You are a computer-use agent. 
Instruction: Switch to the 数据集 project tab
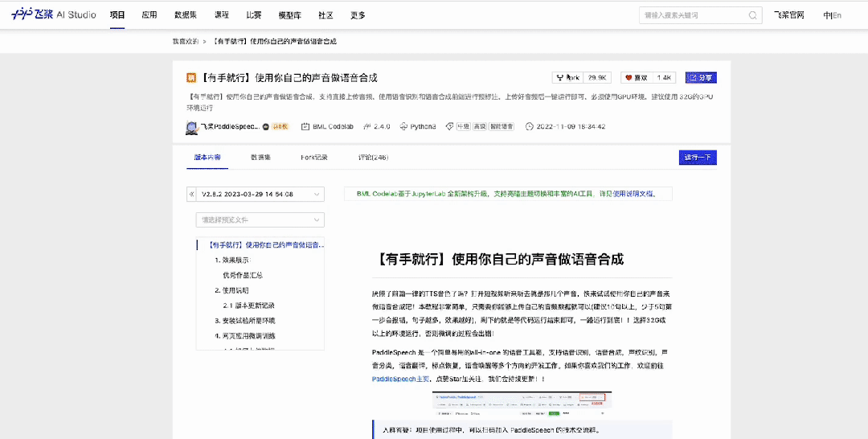[x=260, y=158]
